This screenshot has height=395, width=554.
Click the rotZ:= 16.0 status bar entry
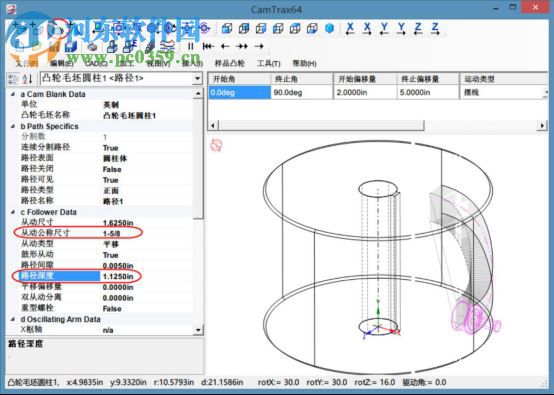(375, 382)
